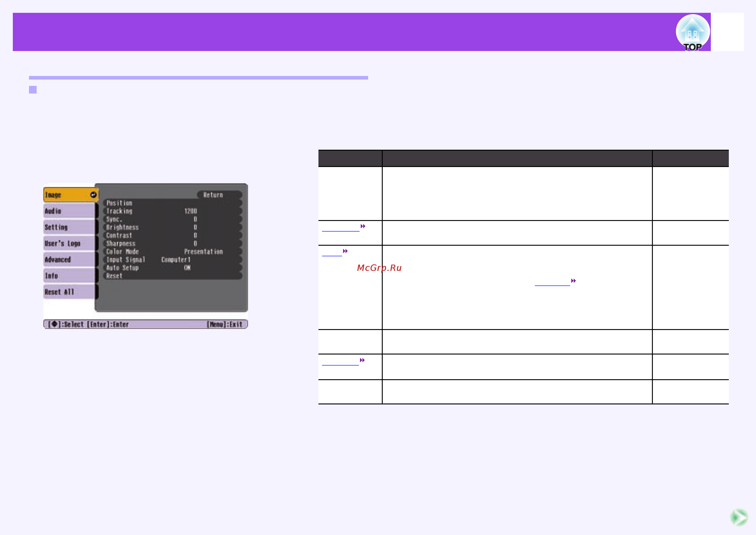
Task: Toggle the Auto Setup menu item
Action: 173,267
